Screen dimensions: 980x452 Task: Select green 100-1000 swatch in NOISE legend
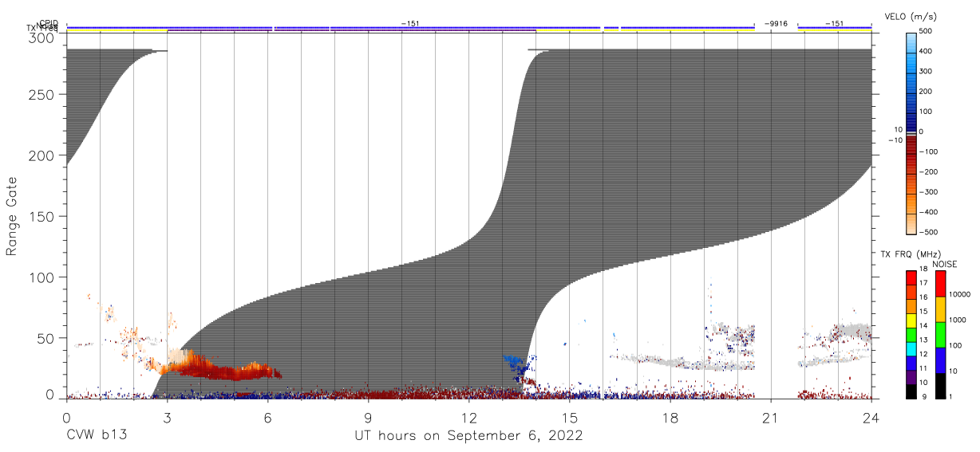tap(940, 335)
